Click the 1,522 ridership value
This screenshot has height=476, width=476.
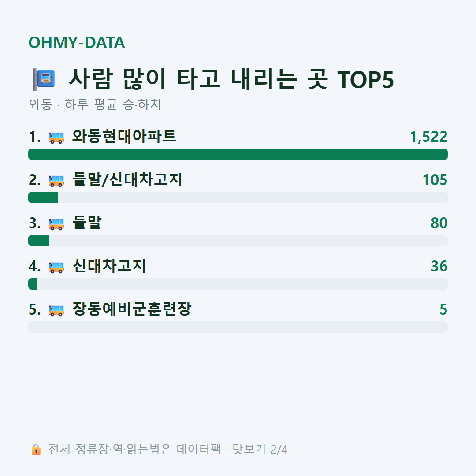429,137
